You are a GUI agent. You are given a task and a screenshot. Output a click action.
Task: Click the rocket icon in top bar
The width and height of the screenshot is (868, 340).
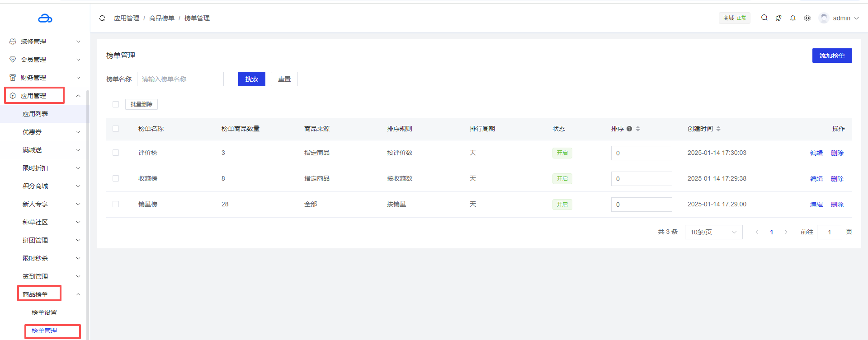tap(778, 18)
